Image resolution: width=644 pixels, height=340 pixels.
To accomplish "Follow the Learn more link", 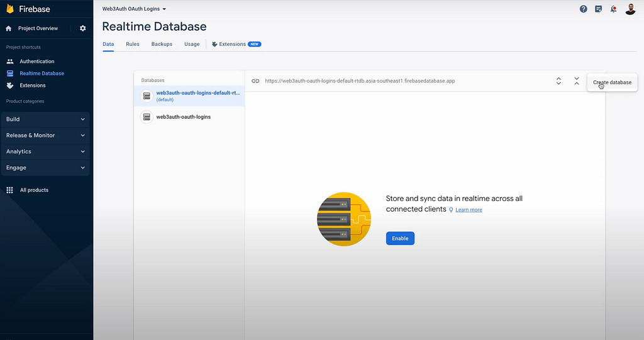I will click(469, 210).
